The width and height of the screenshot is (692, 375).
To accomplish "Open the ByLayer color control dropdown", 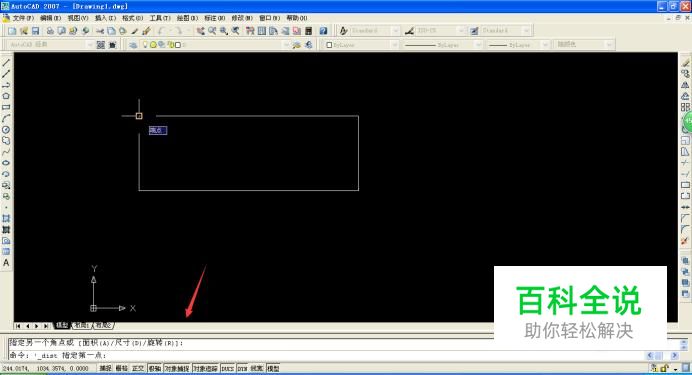I will point(394,45).
